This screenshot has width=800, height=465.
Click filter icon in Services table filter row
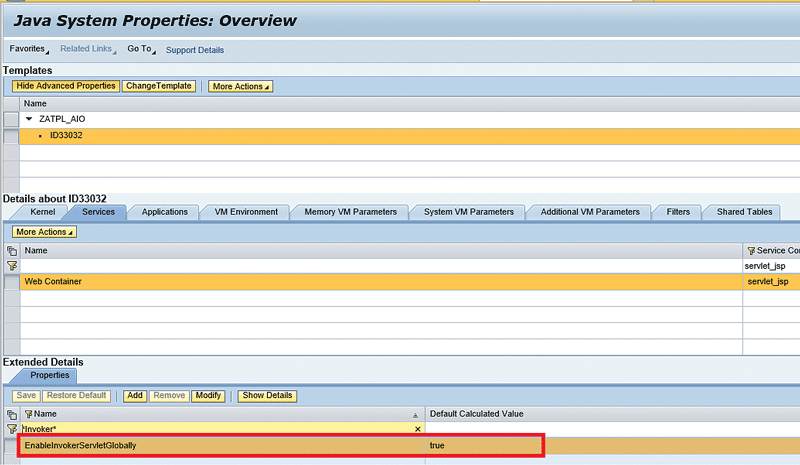[x=11, y=266]
